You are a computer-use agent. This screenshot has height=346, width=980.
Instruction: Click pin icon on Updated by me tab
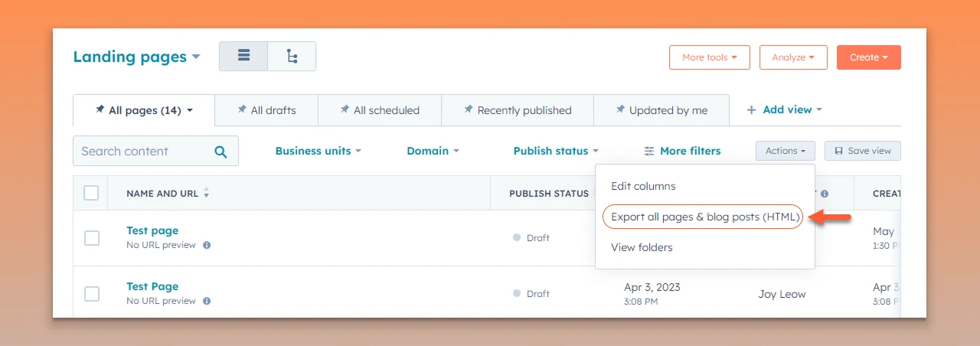[x=620, y=110]
